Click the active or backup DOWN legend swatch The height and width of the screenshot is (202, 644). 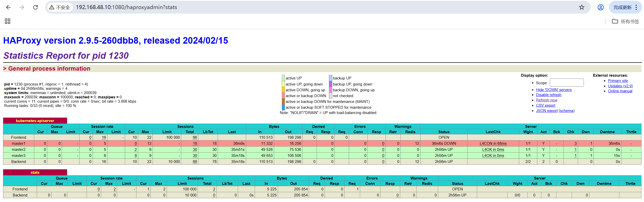pos(283,96)
